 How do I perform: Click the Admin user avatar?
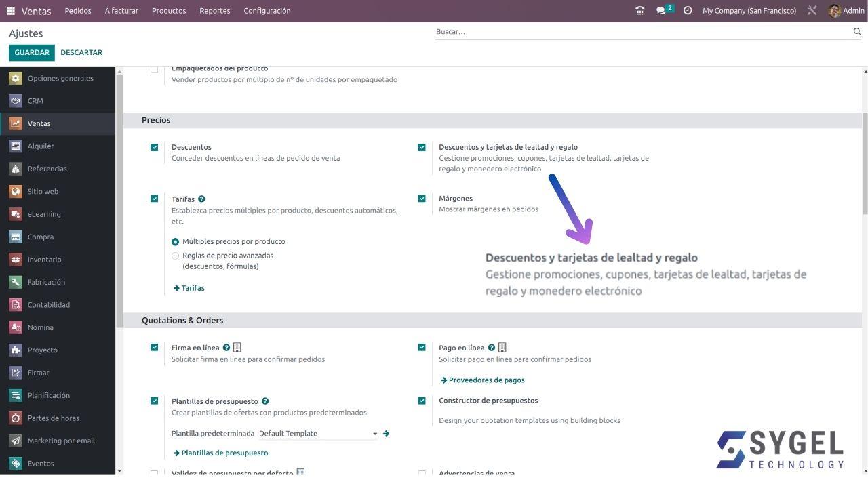tap(834, 11)
